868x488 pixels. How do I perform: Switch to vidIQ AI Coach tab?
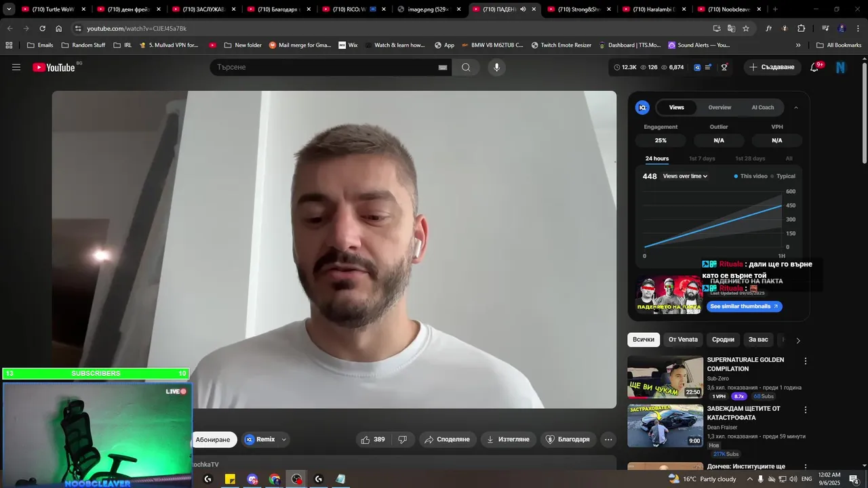762,107
